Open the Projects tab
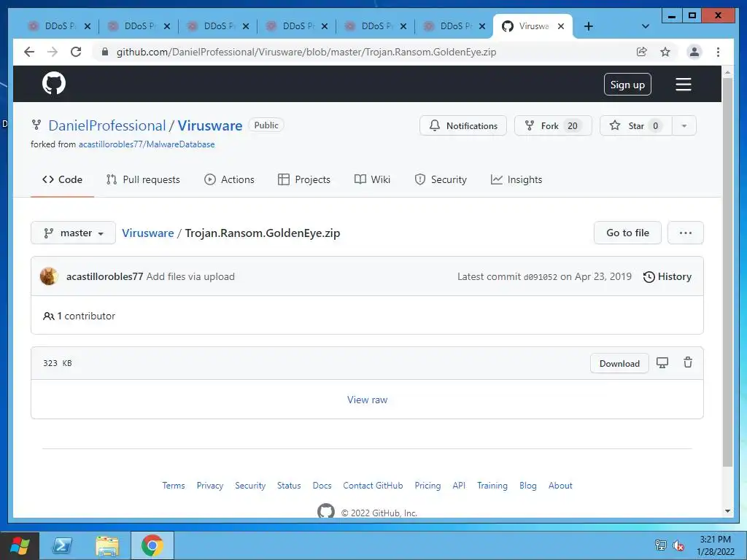747x560 pixels. click(x=304, y=179)
